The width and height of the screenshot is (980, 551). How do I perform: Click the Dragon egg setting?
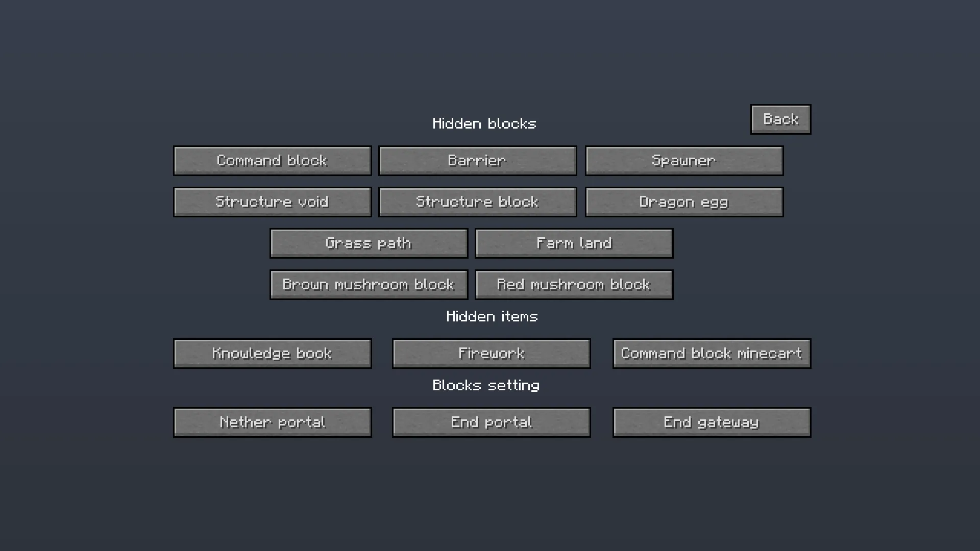tap(684, 202)
